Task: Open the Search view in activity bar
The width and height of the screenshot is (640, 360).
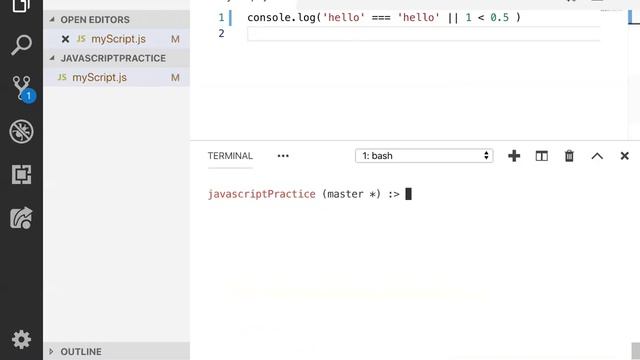Action: (21, 45)
